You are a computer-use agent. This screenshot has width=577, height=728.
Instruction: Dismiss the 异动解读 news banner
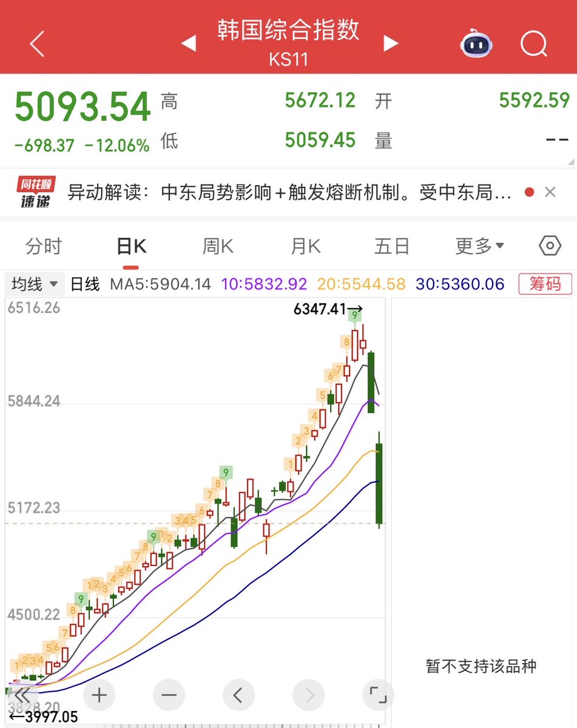coord(550,192)
